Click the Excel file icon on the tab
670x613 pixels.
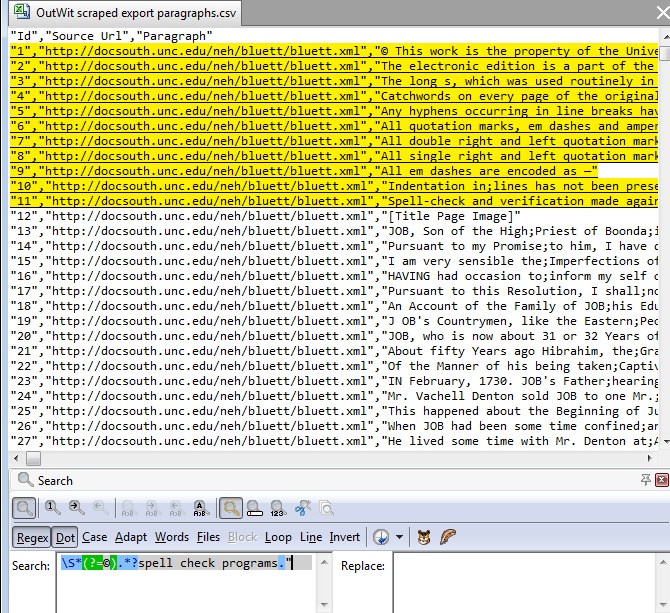[x=21, y=11]
